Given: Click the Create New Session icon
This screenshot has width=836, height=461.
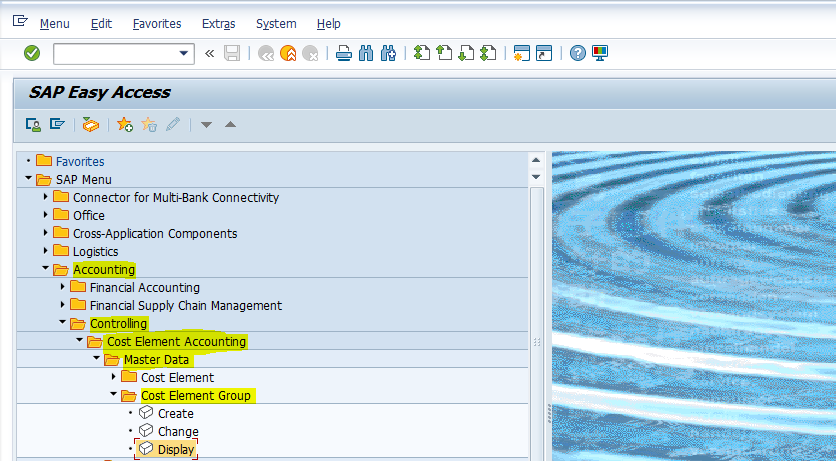Looking at the screenshot, I should [521, 53].
